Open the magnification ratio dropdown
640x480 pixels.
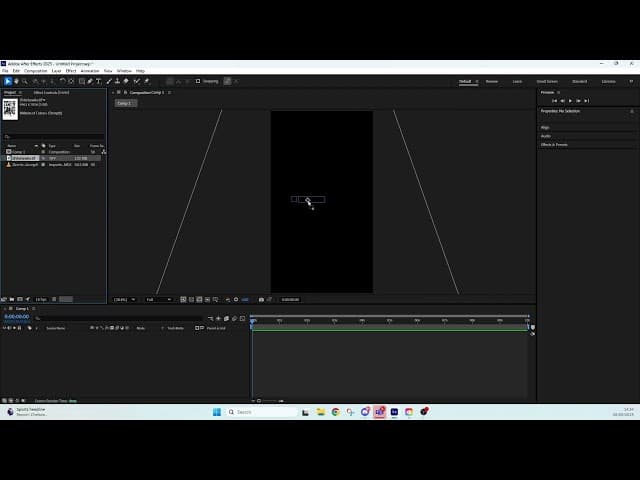pos(124,299)
